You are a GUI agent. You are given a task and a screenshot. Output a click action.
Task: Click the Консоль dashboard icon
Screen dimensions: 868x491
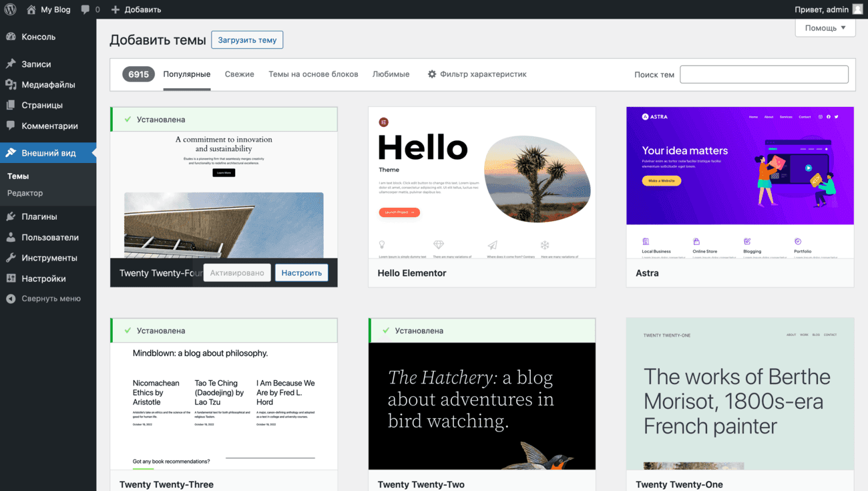tap(11, 37)
